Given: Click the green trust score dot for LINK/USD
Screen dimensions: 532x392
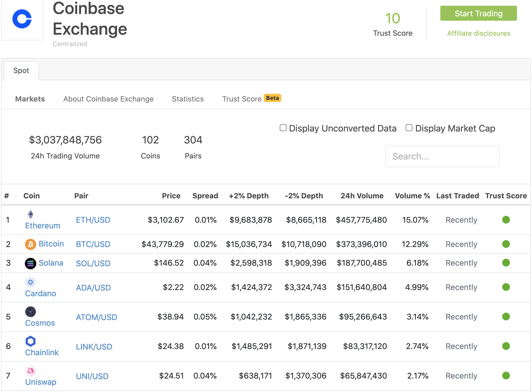Looking at the screenshot, I should [x=506, y=346].
